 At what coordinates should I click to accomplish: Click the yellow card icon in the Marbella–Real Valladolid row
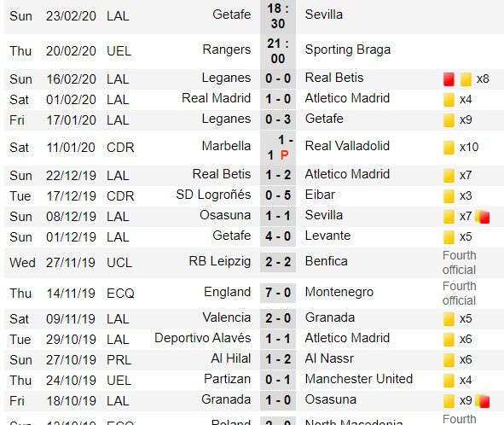click(x=449, y=148)
